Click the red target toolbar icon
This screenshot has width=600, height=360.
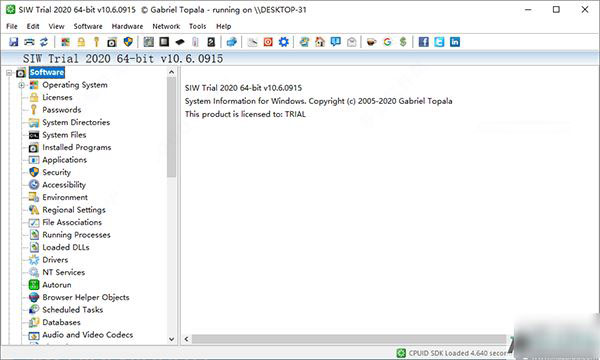[268, 42]
